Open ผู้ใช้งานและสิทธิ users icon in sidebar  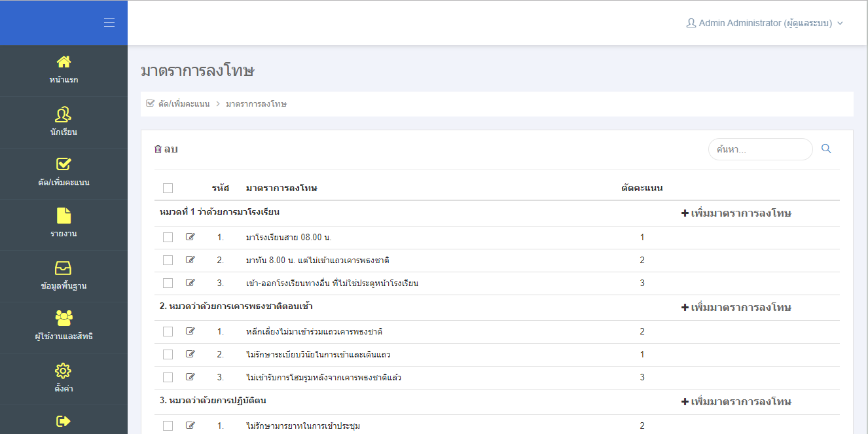coord(63,318)
